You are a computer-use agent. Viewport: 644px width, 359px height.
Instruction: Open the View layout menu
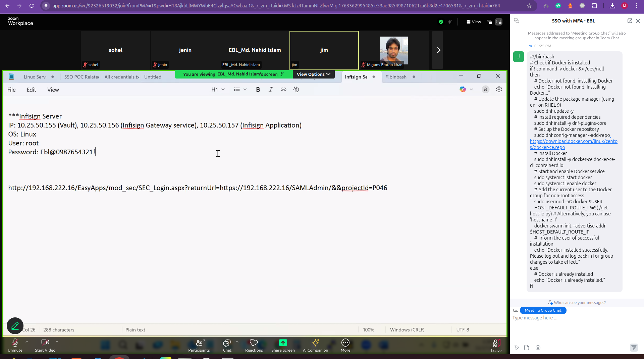(474, 22)
